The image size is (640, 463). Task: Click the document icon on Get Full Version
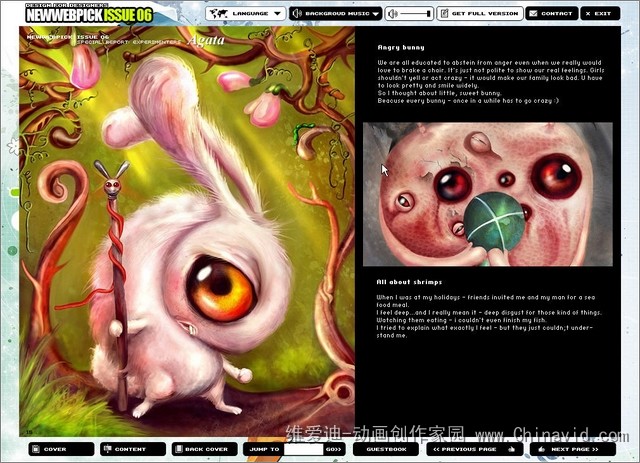[444, 13]
